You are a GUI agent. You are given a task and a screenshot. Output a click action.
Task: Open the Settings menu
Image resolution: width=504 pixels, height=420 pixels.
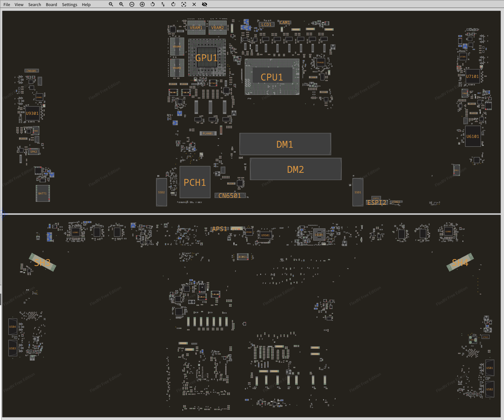pyautogui.click(x=70, y=5)
